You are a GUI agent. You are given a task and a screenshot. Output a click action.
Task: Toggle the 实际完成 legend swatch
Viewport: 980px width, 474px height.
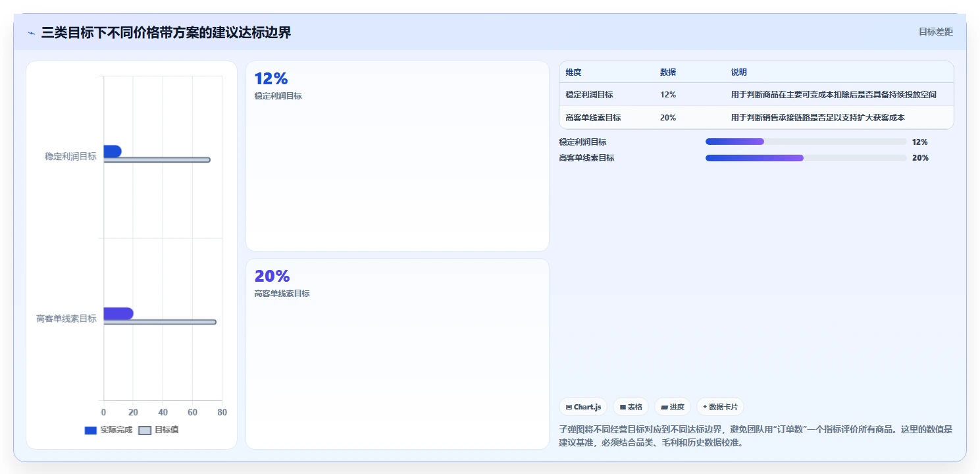point(91,431)
